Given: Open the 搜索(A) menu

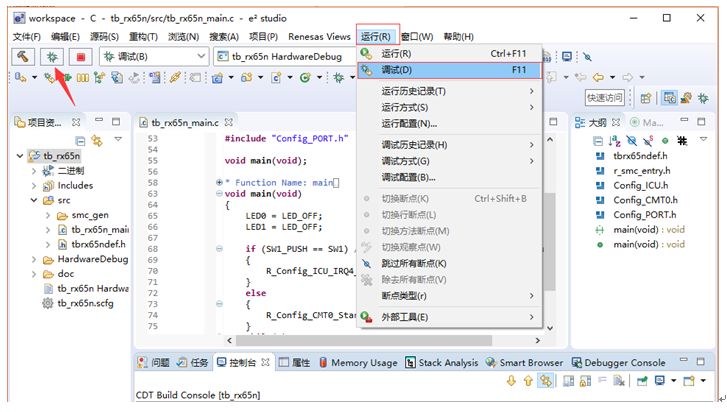Looking at the screenshot, I should 224,37.
